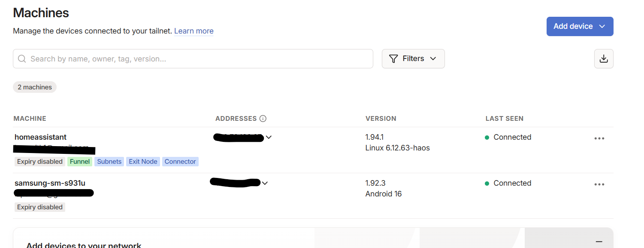Click the funnel icon in Filters
The width and height of the screenshot is (644, 248).
pyautogui.click(x=393, y=59)
